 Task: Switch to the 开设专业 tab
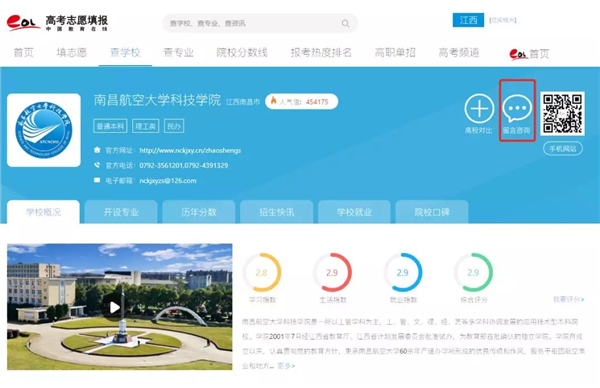tap(121, 212)
